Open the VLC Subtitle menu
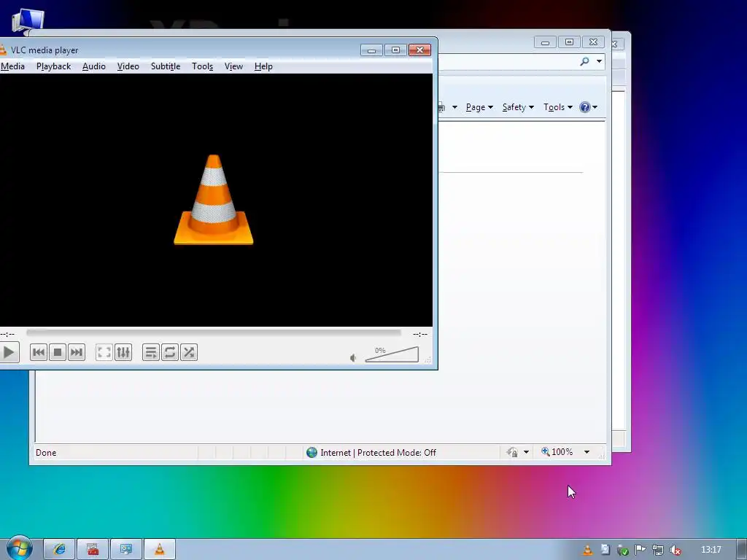747x560 pixels. click(x=166, y=66)
